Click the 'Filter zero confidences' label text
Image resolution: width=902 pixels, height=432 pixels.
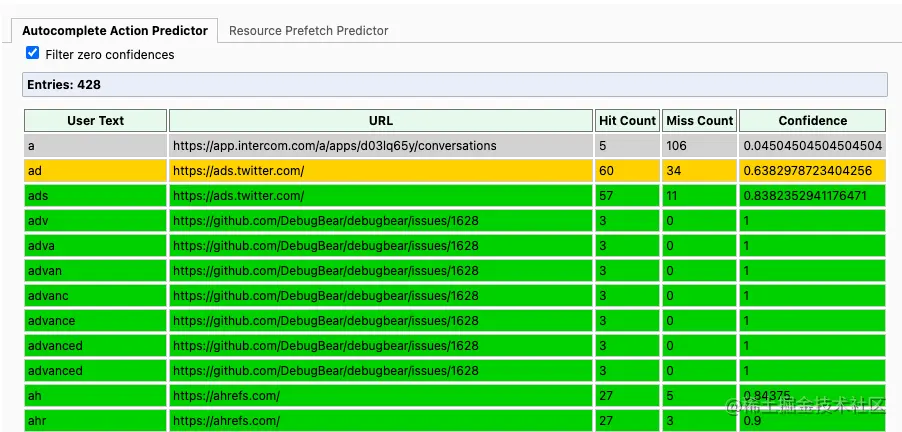pos(109,55)
